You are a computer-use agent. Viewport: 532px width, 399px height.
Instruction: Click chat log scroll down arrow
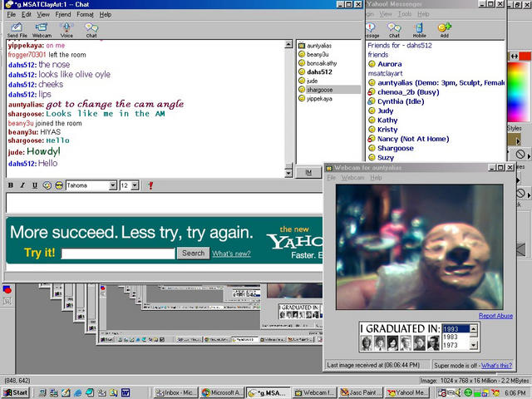tap(288, 174)
